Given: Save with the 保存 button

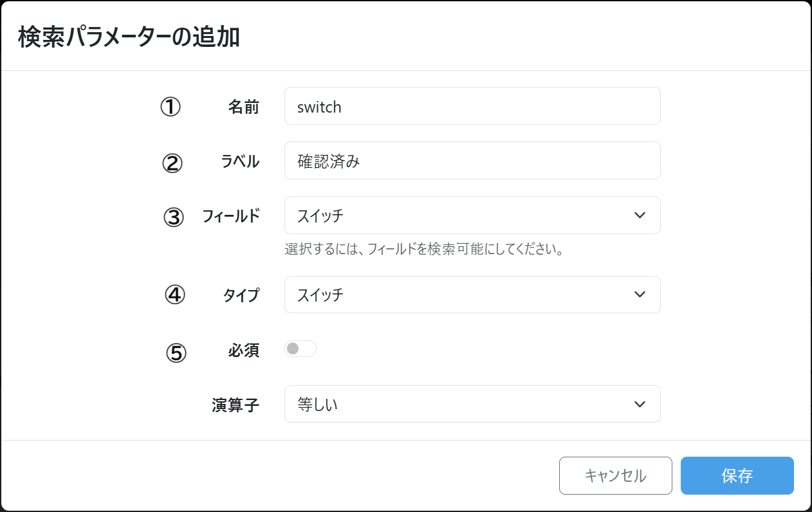Looking at the screenshot, I should (x=737, y=476).
